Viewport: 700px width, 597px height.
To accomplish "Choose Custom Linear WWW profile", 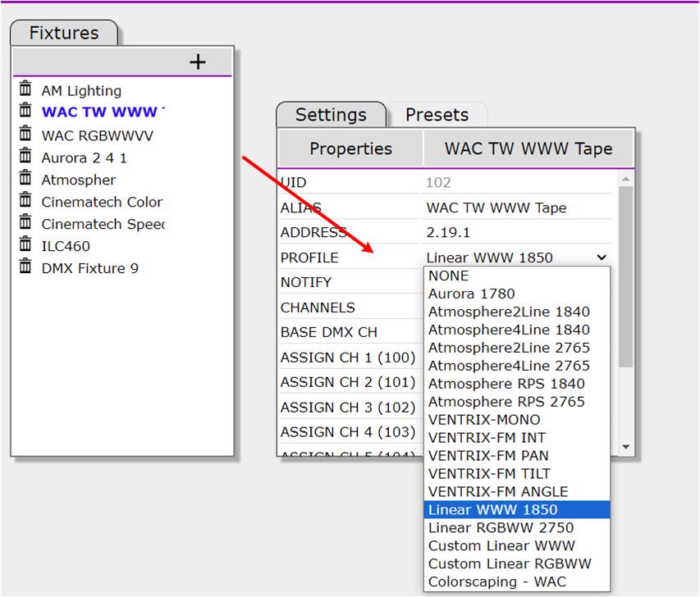I will point(516,545).
